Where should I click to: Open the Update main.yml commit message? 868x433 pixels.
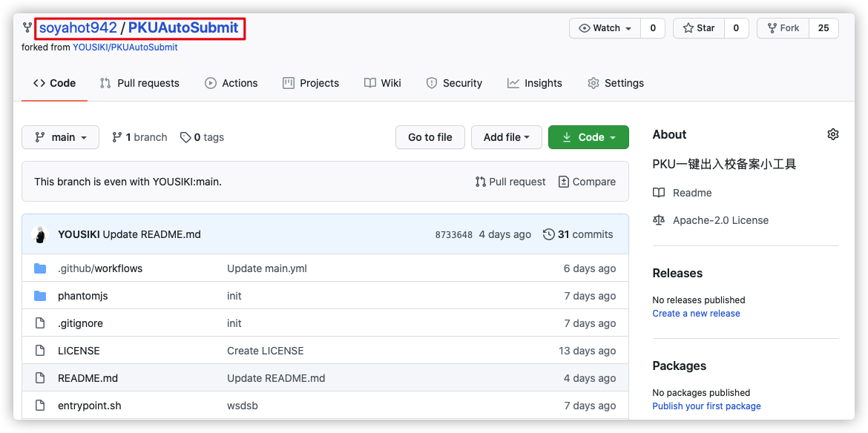click(x=267, y=268)
